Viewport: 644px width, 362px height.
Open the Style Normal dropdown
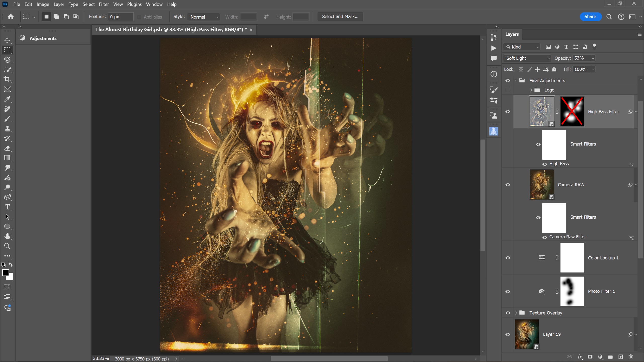point(204,17)
